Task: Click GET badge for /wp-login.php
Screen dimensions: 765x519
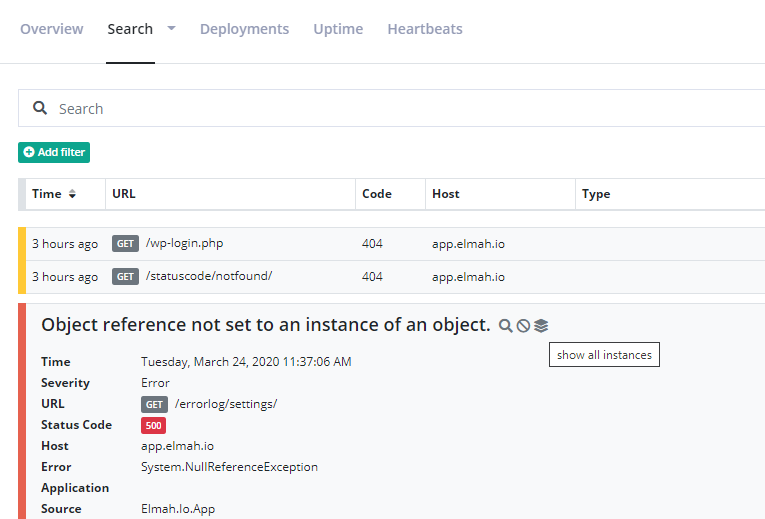Action: pyautogui.click(x=125, y=243)
